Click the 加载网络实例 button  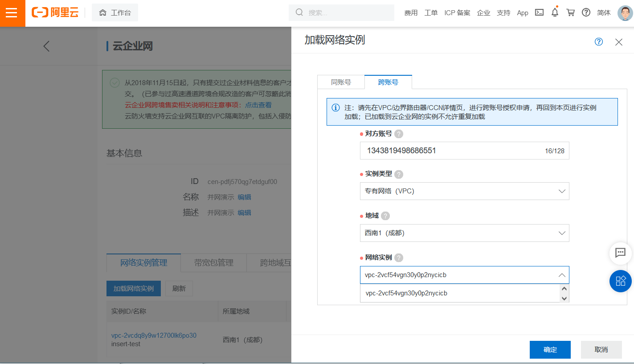pyautogui.click(x=134, y=288)
